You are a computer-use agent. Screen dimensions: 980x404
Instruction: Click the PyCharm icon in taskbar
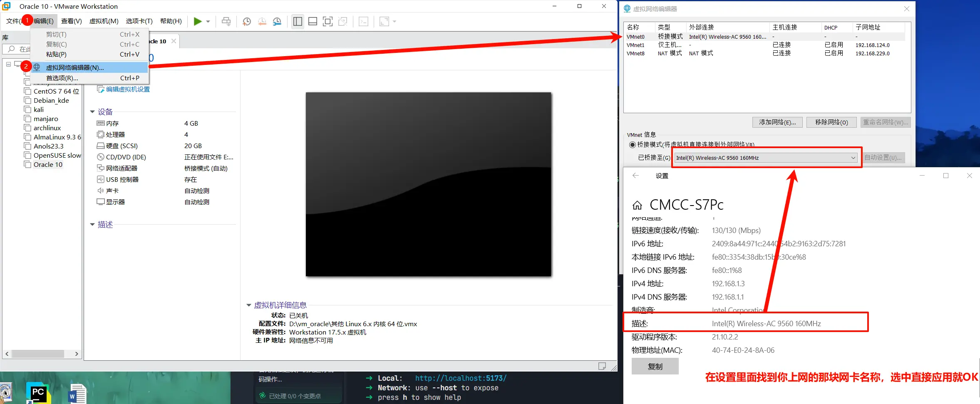pos(38,393)
